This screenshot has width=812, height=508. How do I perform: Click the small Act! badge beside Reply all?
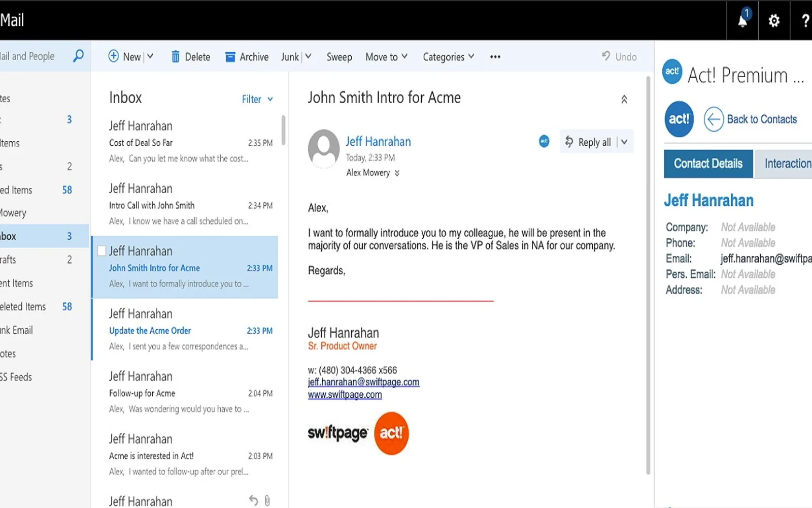[544, 141]
